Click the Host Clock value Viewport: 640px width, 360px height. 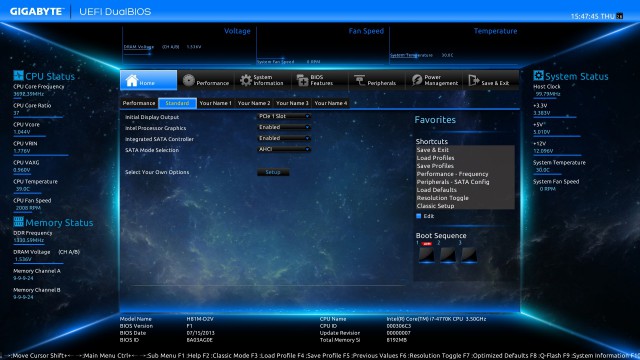tap(548, 94)
